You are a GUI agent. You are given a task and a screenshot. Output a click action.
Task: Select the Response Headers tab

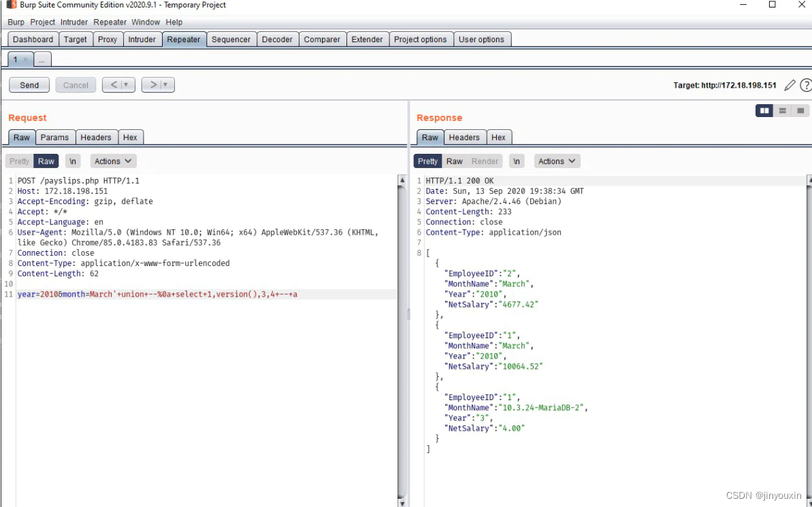(x=464, y=137)
